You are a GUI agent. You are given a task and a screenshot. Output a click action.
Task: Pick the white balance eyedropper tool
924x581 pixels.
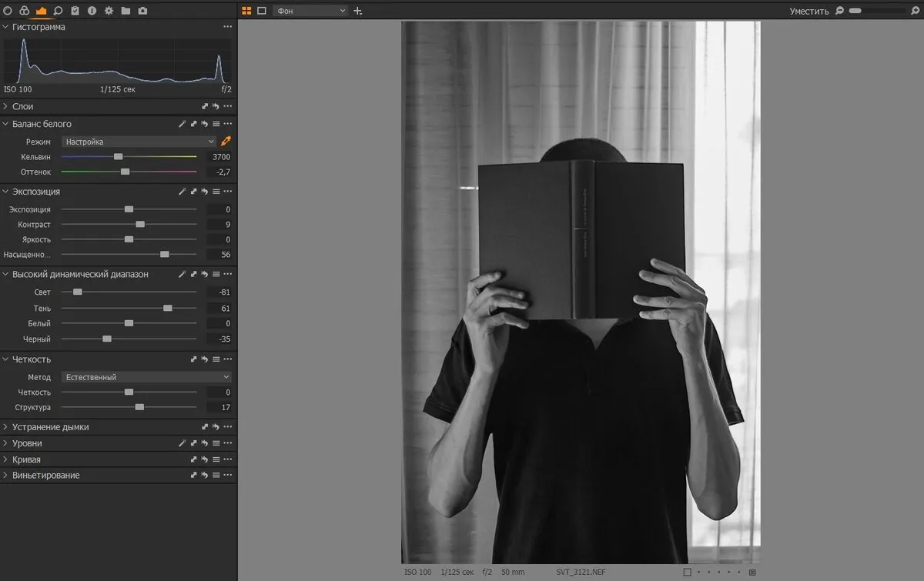226,142
